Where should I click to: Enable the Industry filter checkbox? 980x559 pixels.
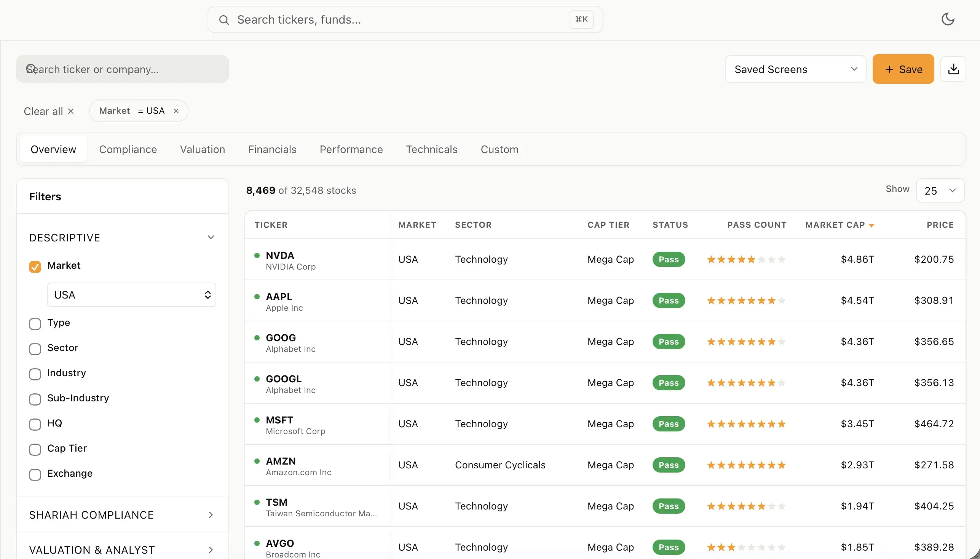(35, 374)
